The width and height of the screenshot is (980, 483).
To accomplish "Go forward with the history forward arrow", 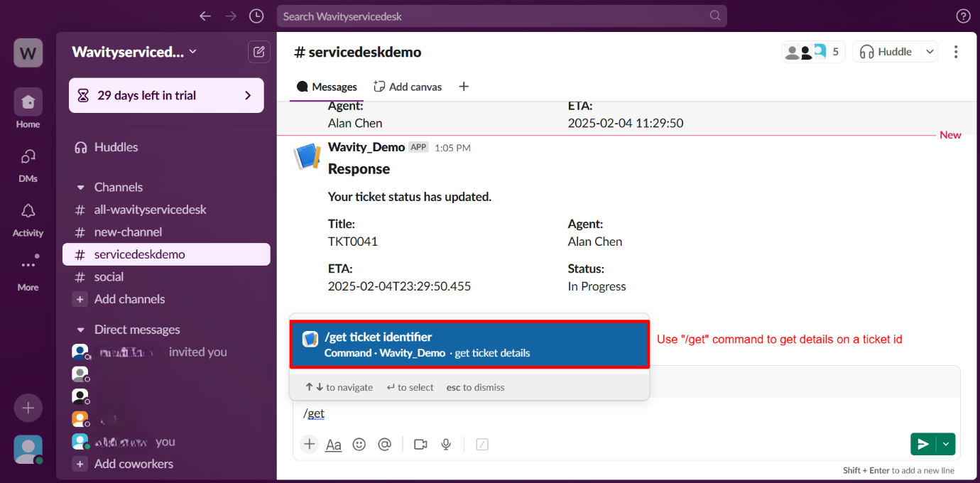I will click(231, 16).
